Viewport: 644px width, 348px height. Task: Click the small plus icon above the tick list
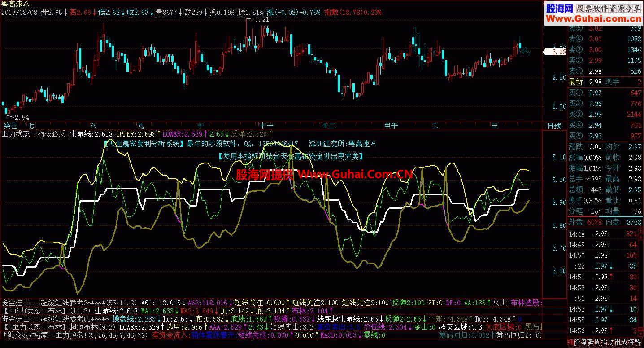pos(640,230)
